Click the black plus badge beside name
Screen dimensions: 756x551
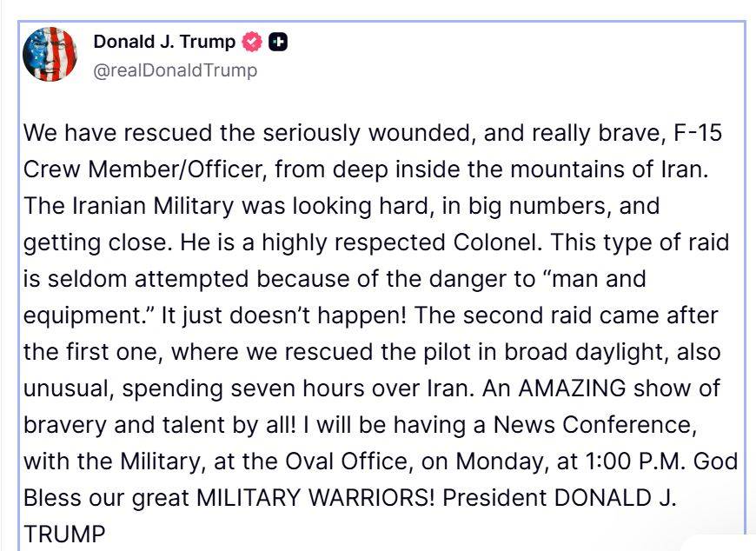[x=278, y=41]
